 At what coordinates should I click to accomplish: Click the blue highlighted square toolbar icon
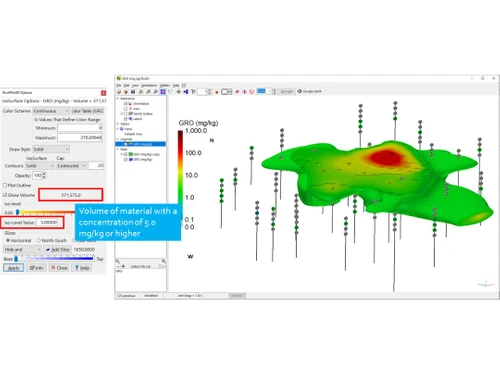click(163, 92)
